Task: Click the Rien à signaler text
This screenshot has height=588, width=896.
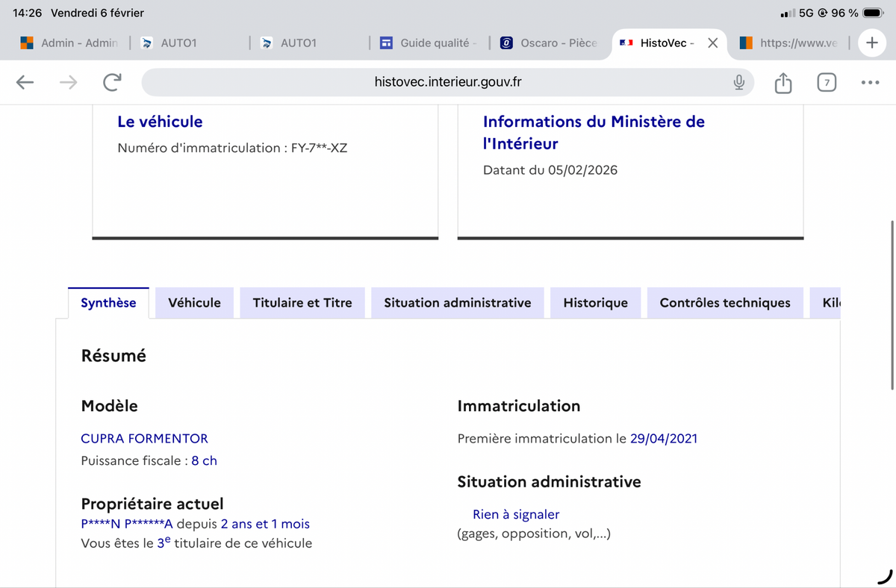Action: [515, 514]
